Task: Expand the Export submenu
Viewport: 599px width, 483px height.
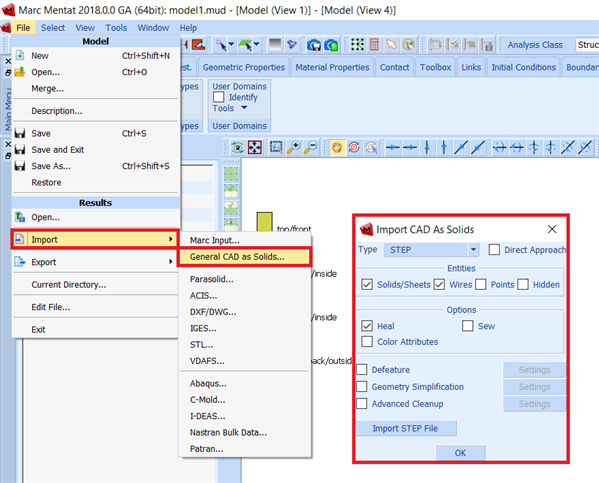Action: pos(96,262)
